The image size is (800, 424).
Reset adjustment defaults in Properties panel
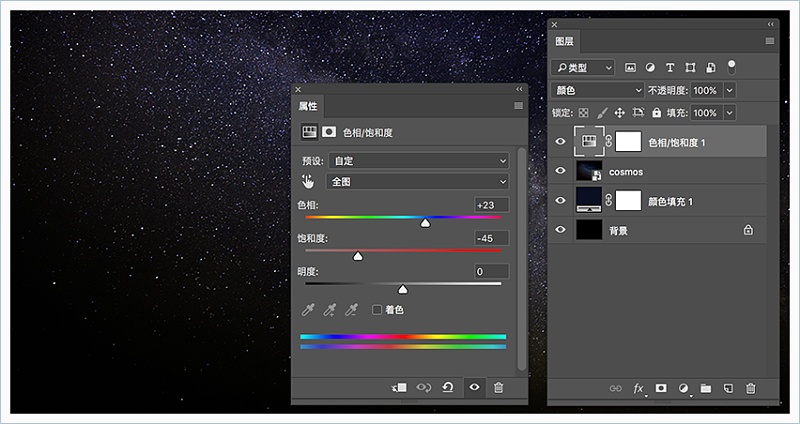click(449, 387)
